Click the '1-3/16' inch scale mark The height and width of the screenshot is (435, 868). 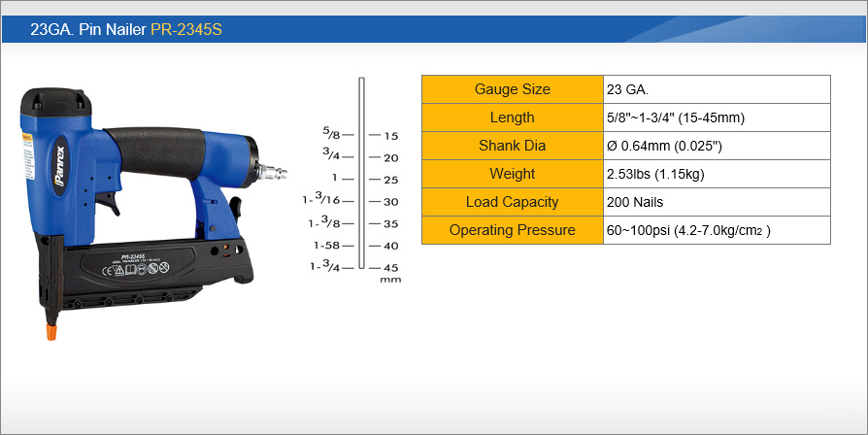coord(321,198)
